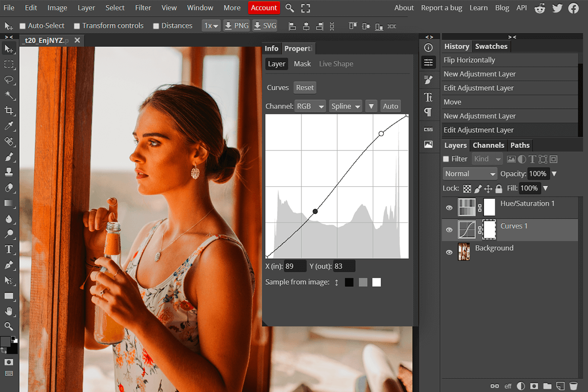Open the Spline interpolation dropdown
The image size is (588, 392).
[x=345, y=106]
